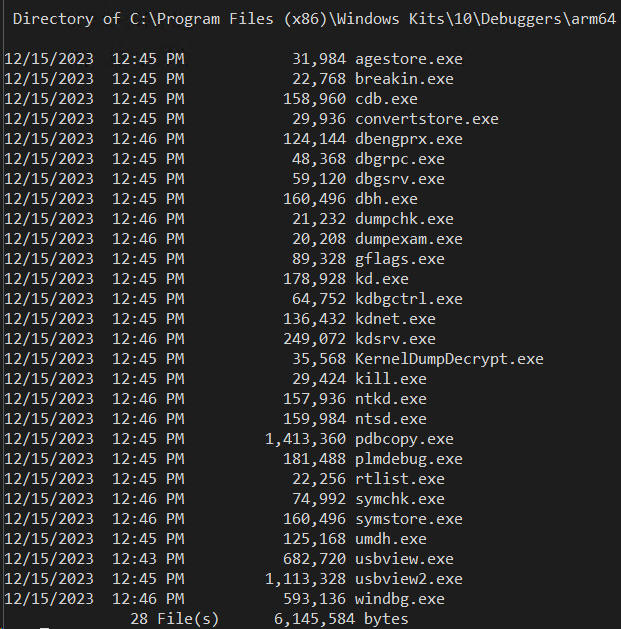
Task: Select the kd.exe filename text
Action: point(382,279)
